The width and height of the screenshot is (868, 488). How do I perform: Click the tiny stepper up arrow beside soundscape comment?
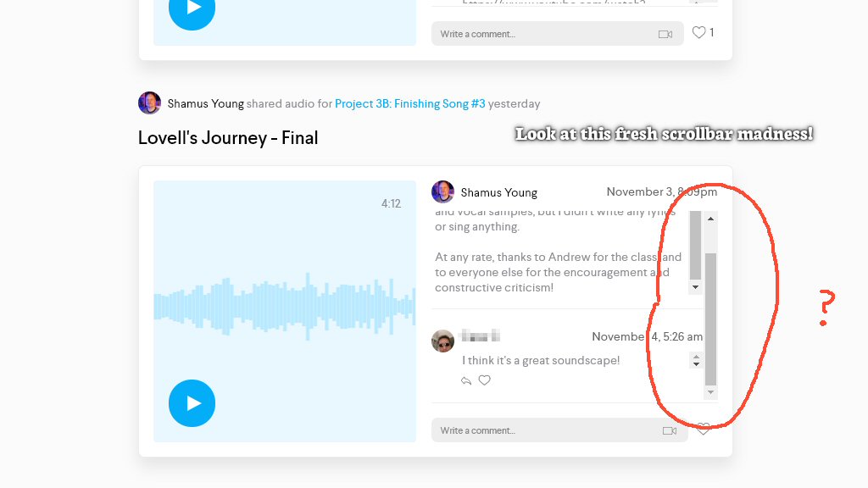click(x=697, y=357)
